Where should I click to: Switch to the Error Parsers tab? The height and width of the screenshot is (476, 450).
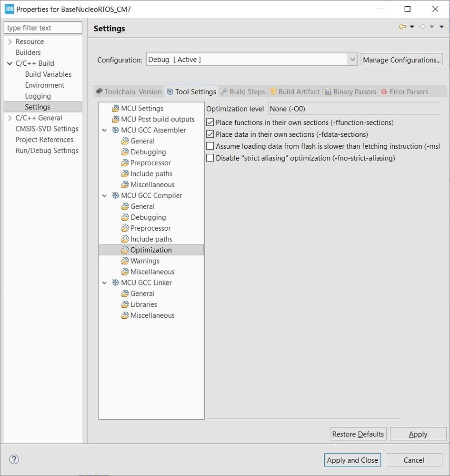click(405, 91)
